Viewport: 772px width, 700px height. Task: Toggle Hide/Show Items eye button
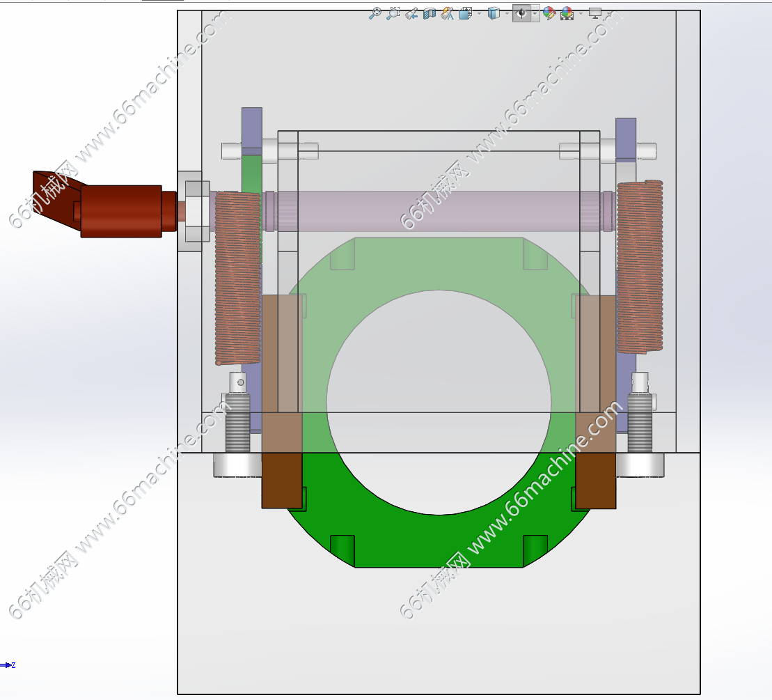[x=521, y=13]
